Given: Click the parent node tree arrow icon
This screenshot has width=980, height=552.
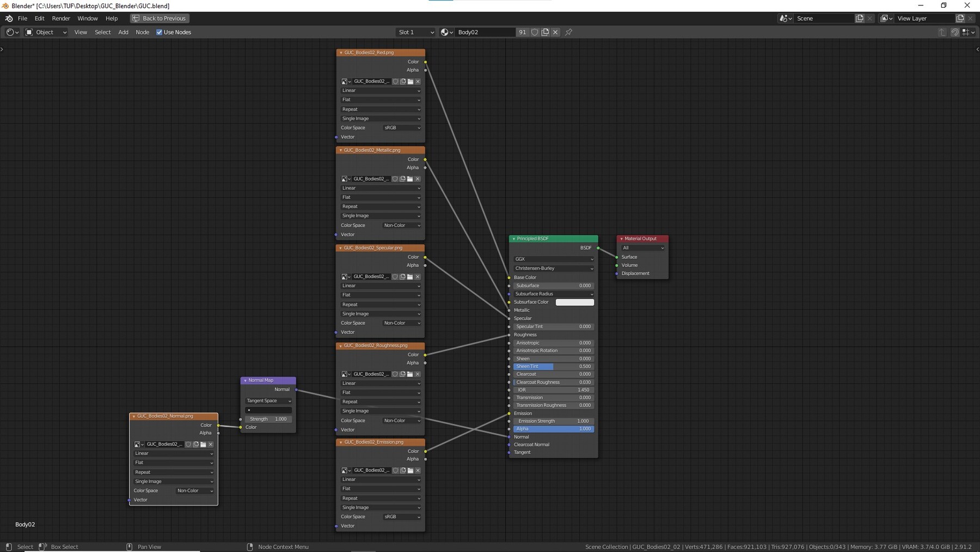Looking at the screenshot, I should pos(942,32).
